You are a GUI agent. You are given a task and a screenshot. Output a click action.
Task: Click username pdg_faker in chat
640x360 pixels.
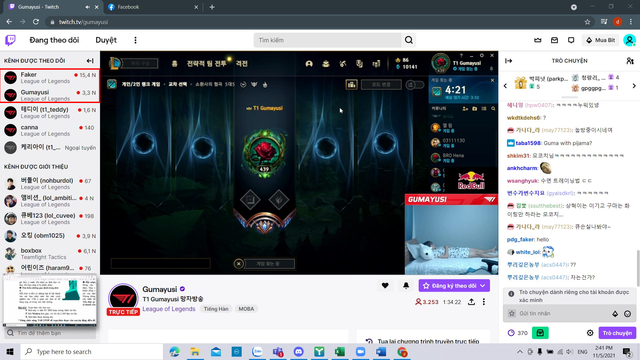(x=520, y=240)
